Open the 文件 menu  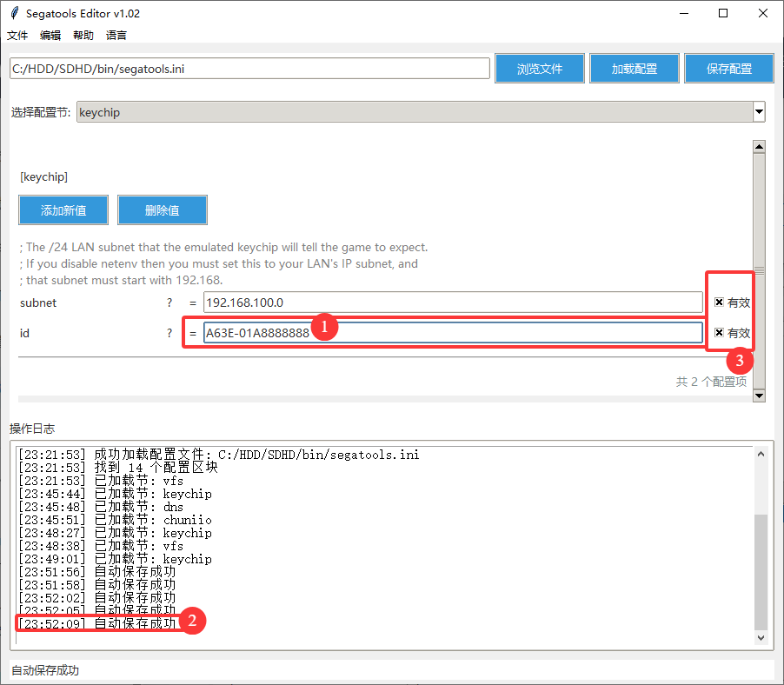pyautogui.click(x=17, y=36)
